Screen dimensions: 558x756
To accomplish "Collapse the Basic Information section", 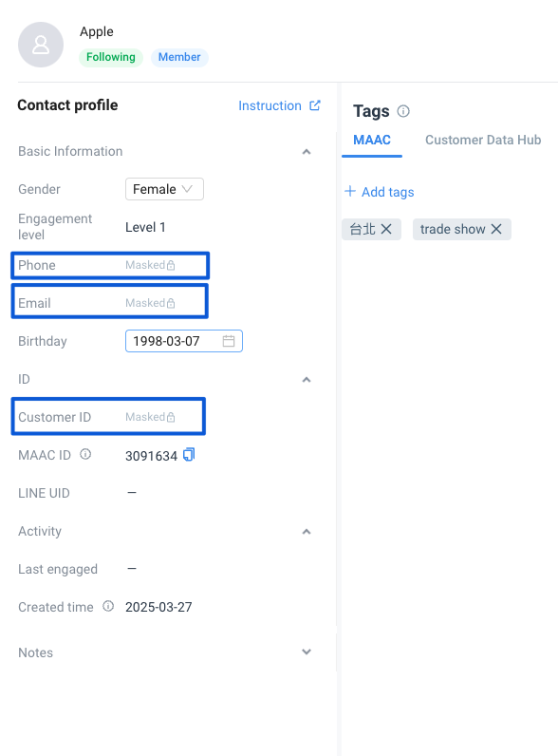I will point(306,152).
